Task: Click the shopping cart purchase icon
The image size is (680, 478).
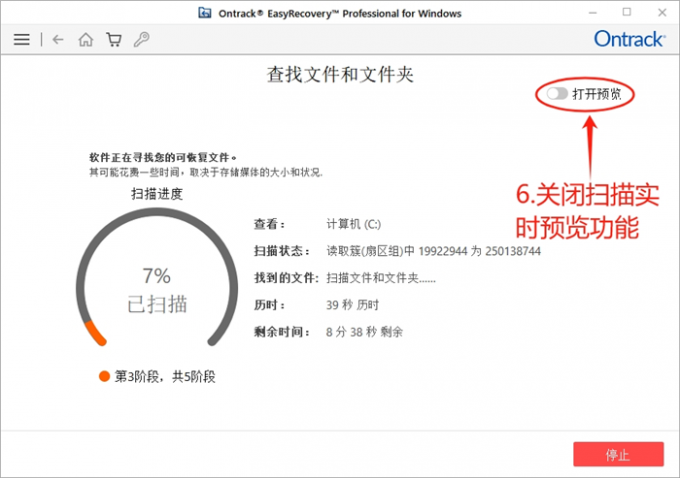Action: click(x=114, y=40)
